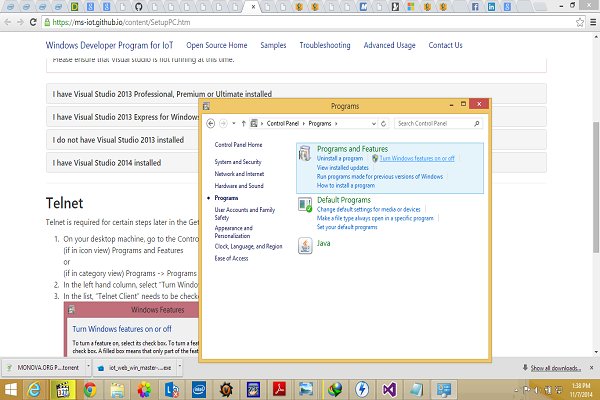Open the Default Programs icon
Screen dimensions: 600x400
point(305,205)
